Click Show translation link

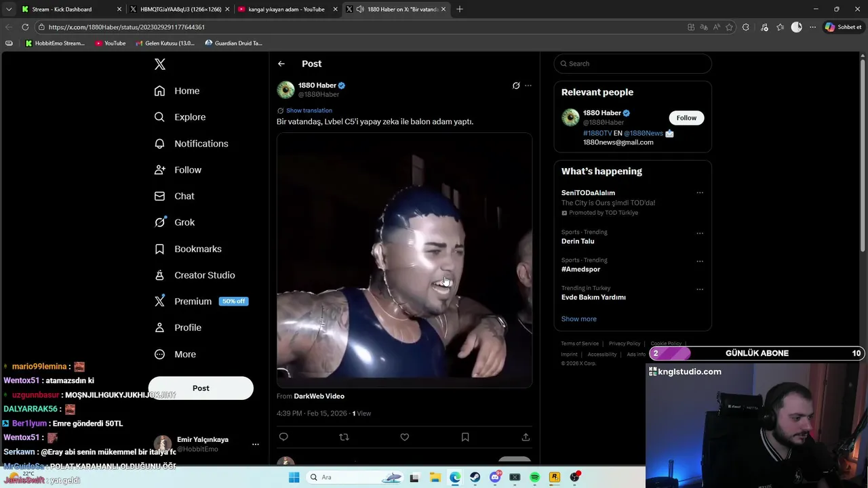[x=309, y=110]
